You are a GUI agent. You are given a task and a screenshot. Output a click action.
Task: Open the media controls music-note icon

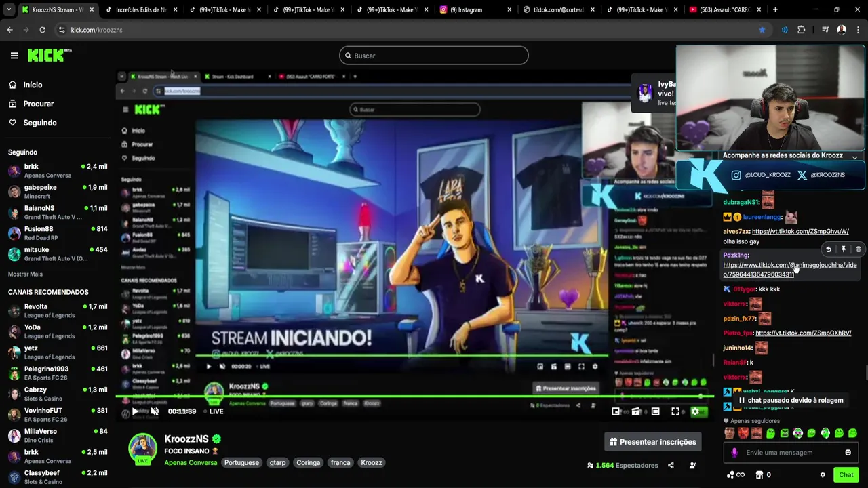825,30
